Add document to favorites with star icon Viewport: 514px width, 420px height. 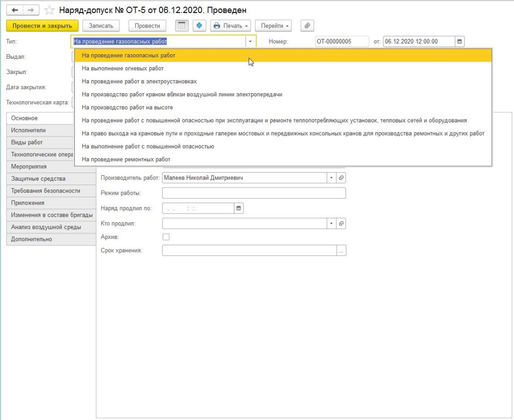(50, 10)
